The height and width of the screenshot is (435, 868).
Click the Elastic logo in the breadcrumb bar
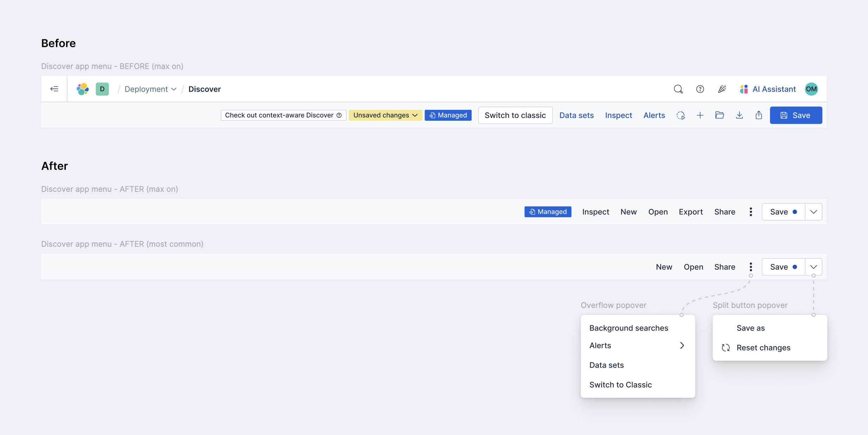(x=82, y=89)
